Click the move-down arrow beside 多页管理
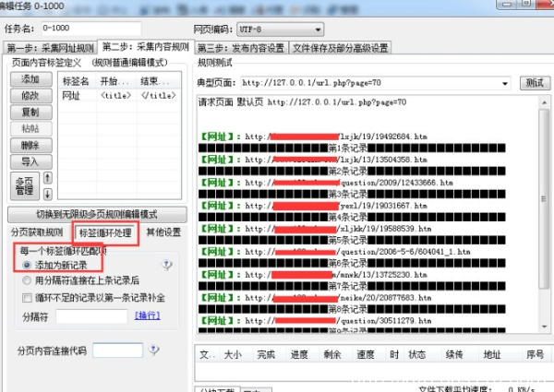The width and height of the screenshot is (554, 392). click(48, 193)
